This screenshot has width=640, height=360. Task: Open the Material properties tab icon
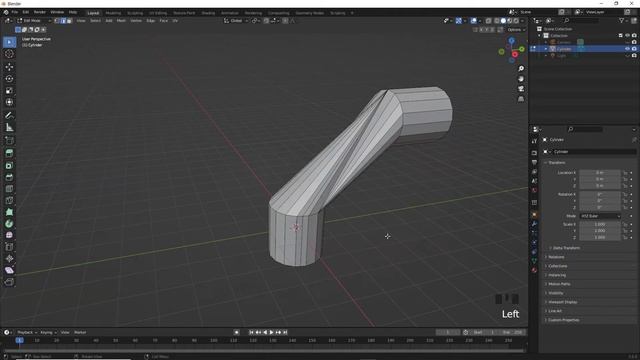coord(534,270)
